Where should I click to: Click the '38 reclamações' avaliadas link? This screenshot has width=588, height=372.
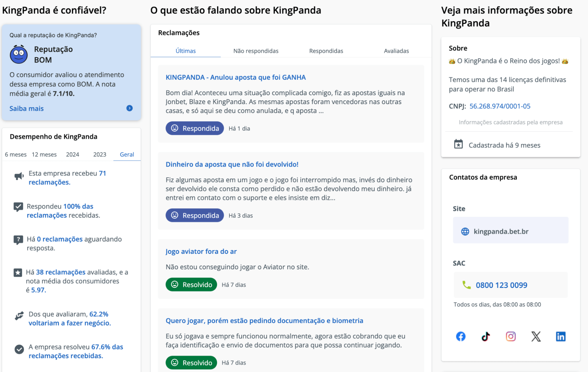click(x=61, y=272)
